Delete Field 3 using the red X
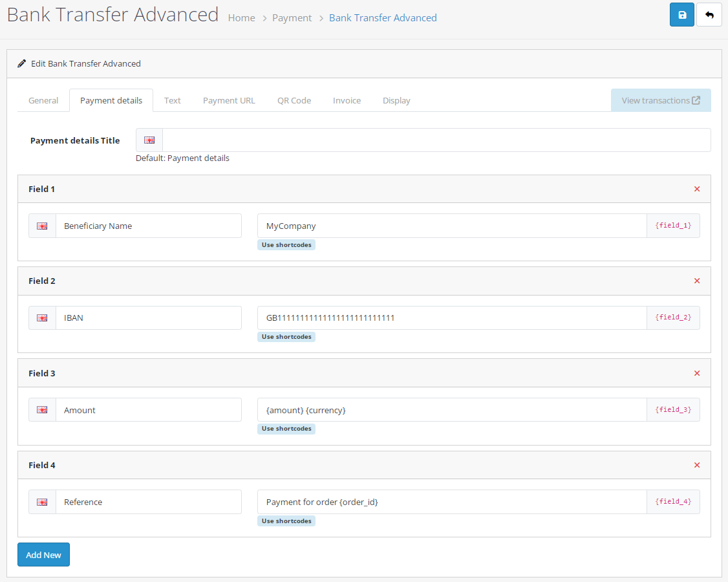Screen dimensions: 728x582 click(697, 373)
